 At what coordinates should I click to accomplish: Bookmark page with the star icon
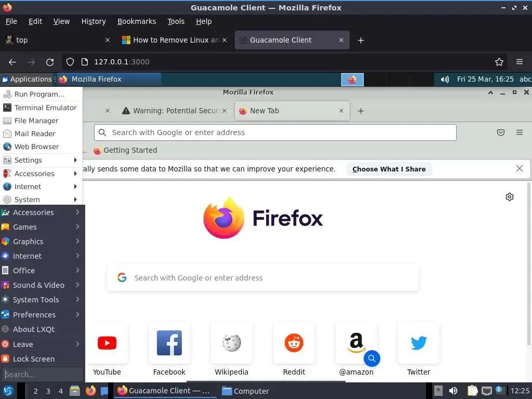[499, 62]
